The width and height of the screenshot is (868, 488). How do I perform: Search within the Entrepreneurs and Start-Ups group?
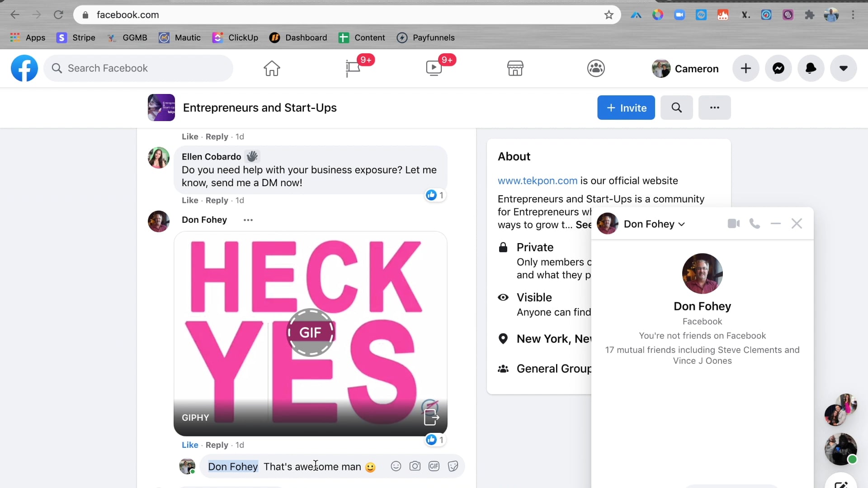pyautogui.click(x=677, y=108)
